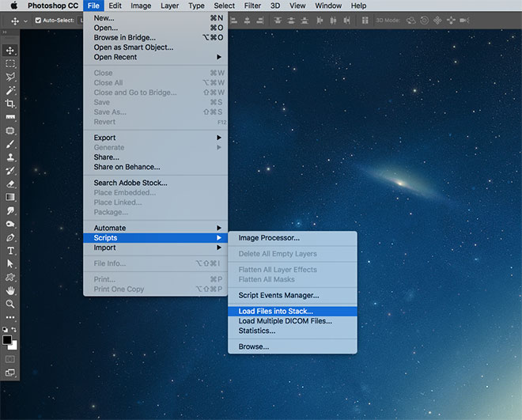The height and width of the screenshot is (420, 522).
Task: Open the Photoshop CC application menu
Action: point(53,6)
